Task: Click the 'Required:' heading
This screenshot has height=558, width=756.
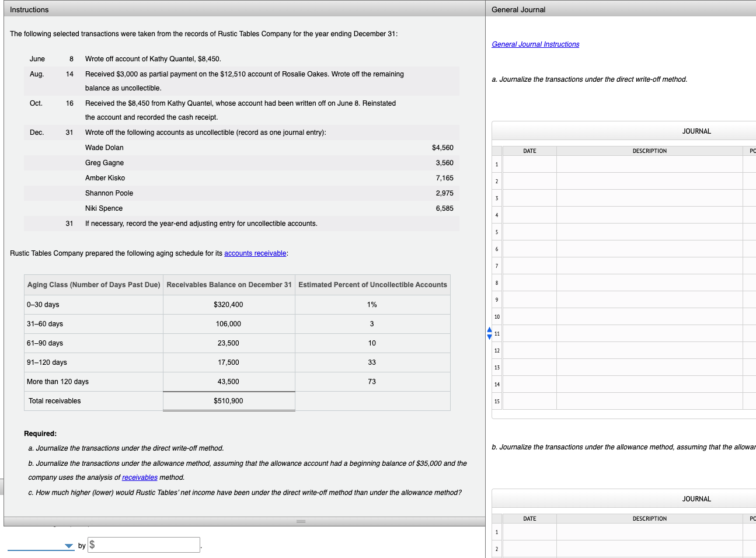Action: (40, 434)
